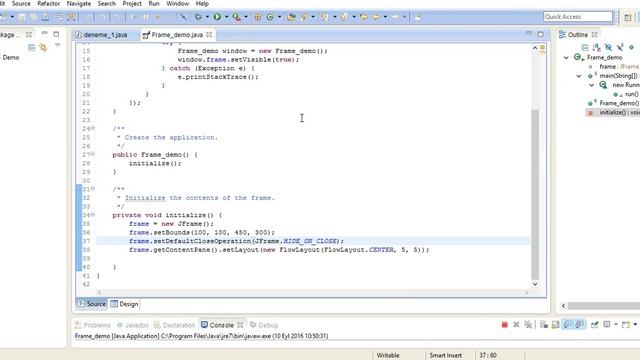Viewport: 640px width, 360px height.
Task: Click Link with Editor icon in Package Explorer
Action: click(x=43, y=48)
